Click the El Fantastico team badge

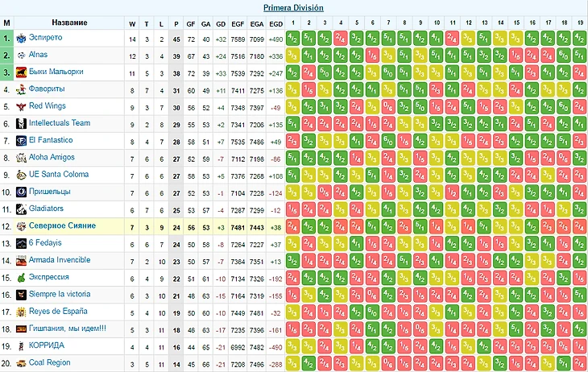21,141
